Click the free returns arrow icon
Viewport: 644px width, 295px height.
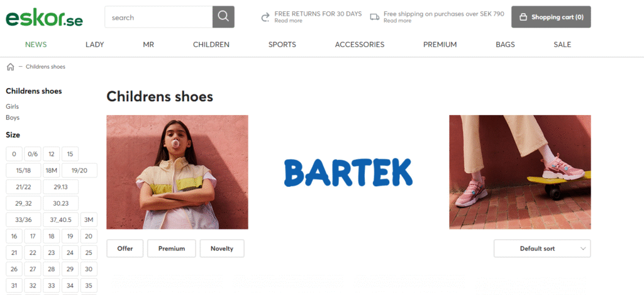point(265,17)
